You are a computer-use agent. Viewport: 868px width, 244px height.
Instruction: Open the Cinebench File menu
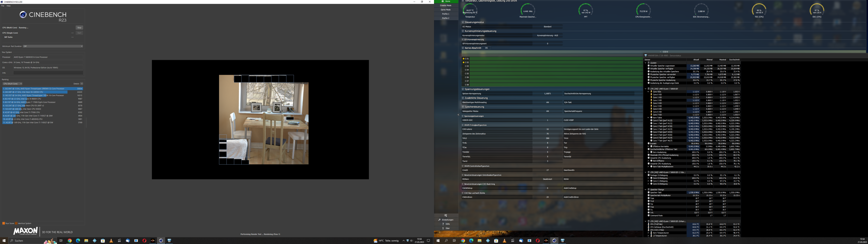pos(3,6)
